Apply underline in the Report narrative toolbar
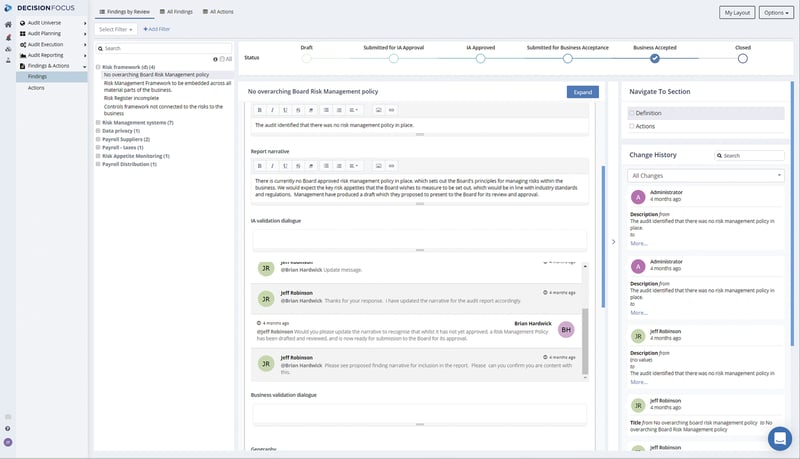The width and height of the screenshot is (800, 459). point(285,166)
